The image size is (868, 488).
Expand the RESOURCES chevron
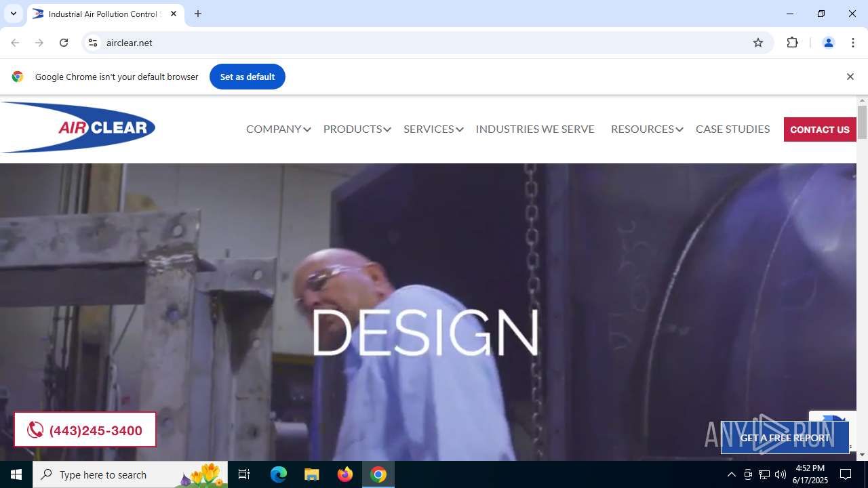tap(679, 129)
